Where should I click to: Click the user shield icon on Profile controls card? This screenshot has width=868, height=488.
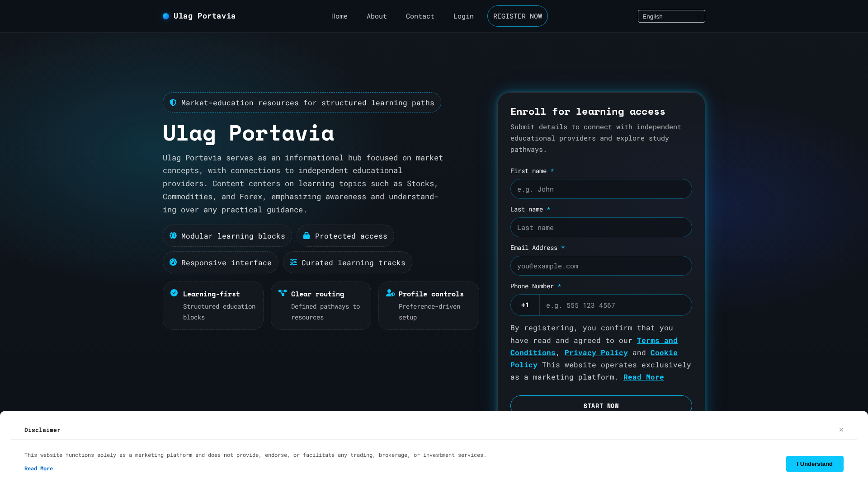point(391,293)
